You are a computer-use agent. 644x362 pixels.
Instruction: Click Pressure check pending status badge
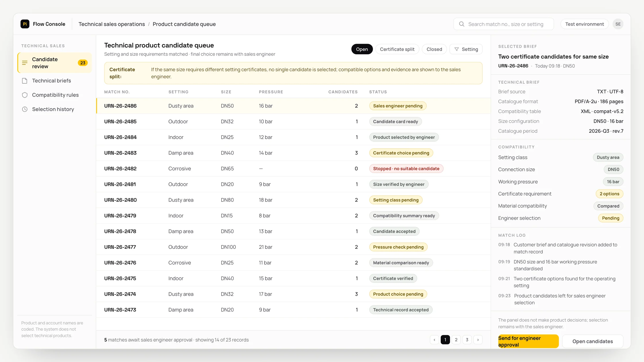pyautogui.click(x=398, y=247)
